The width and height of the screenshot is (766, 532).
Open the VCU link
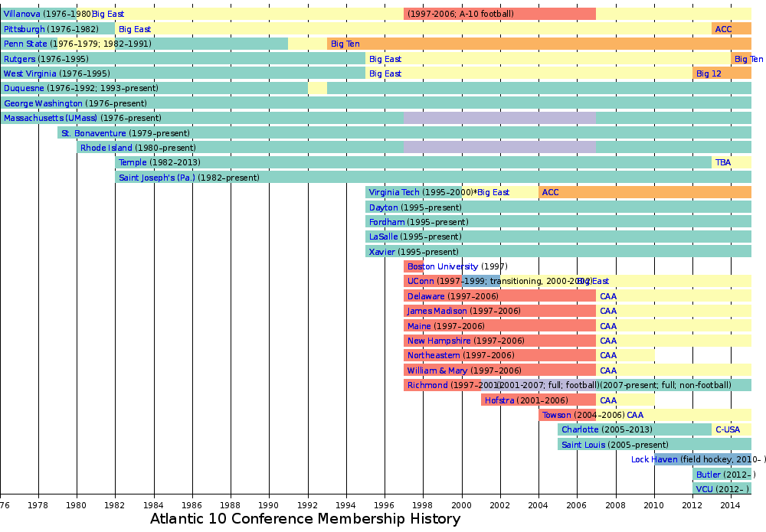[705, 489]
